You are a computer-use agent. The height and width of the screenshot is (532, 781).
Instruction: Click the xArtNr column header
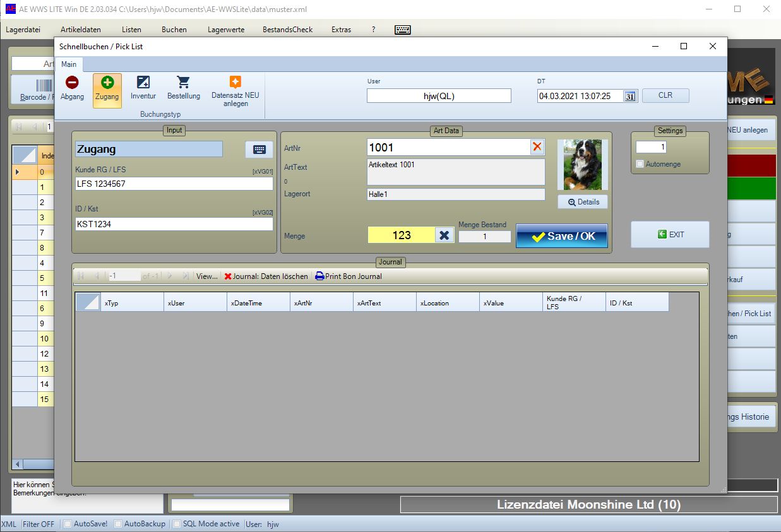(x=321, y=303)
